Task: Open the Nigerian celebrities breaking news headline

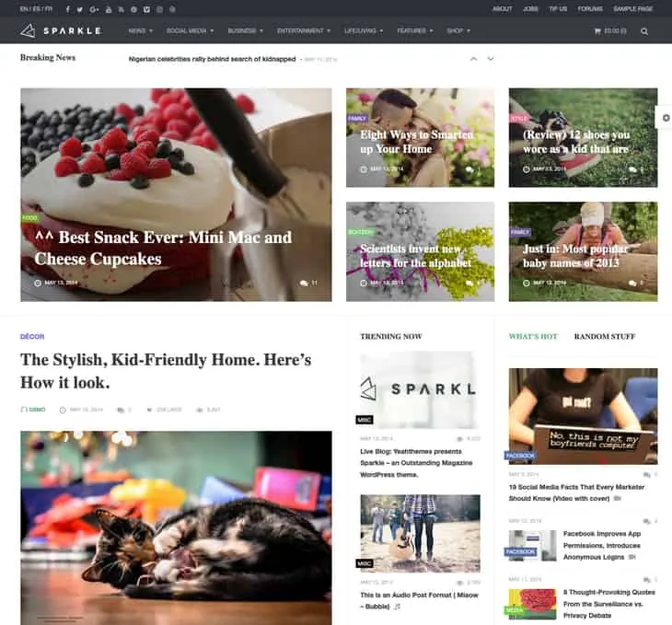Action: tap(212, 59)
